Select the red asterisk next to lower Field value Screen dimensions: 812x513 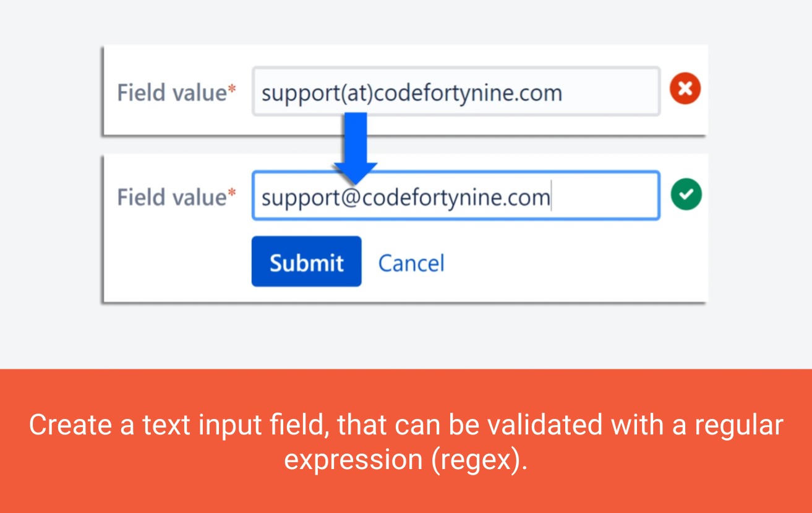tap(232, 192)
